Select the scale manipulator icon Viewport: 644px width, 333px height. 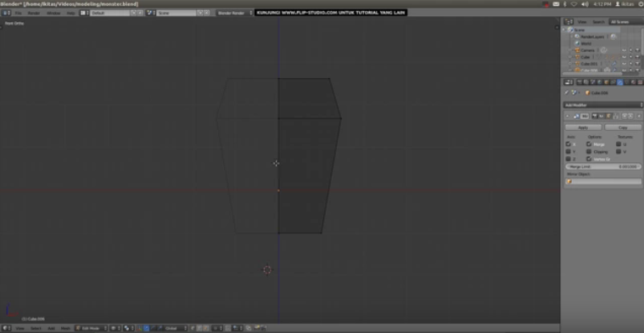tap(160, 328)
